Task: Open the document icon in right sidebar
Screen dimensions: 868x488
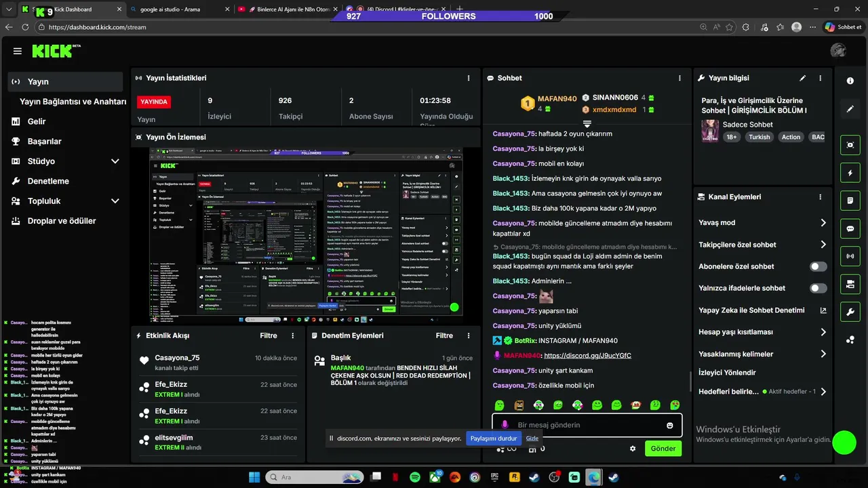Action: (x=850, y=201)
